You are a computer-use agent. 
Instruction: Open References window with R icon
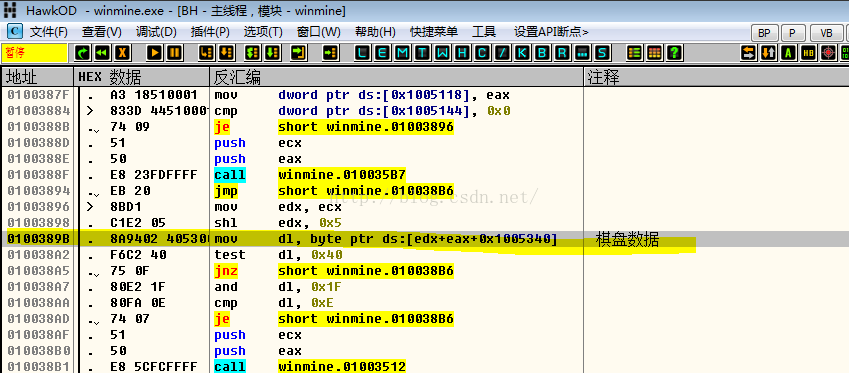pyautogui.click(x=562, y=53)
